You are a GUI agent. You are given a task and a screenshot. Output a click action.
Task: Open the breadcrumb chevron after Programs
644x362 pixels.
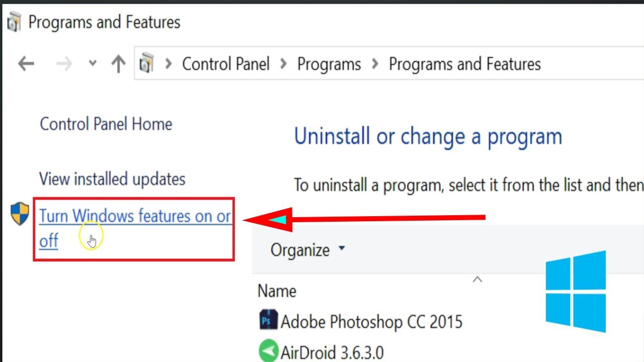[375, 64]
